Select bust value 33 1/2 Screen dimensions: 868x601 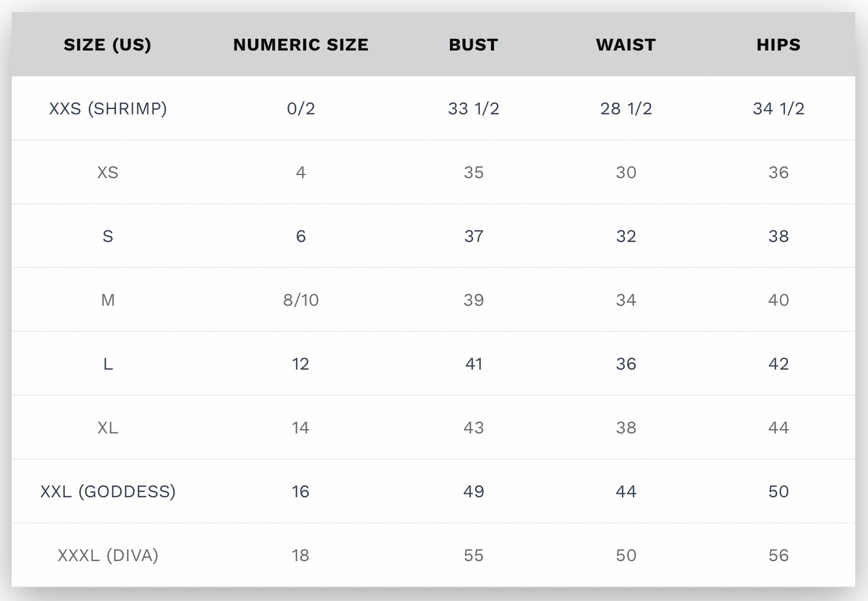point(473,108)
